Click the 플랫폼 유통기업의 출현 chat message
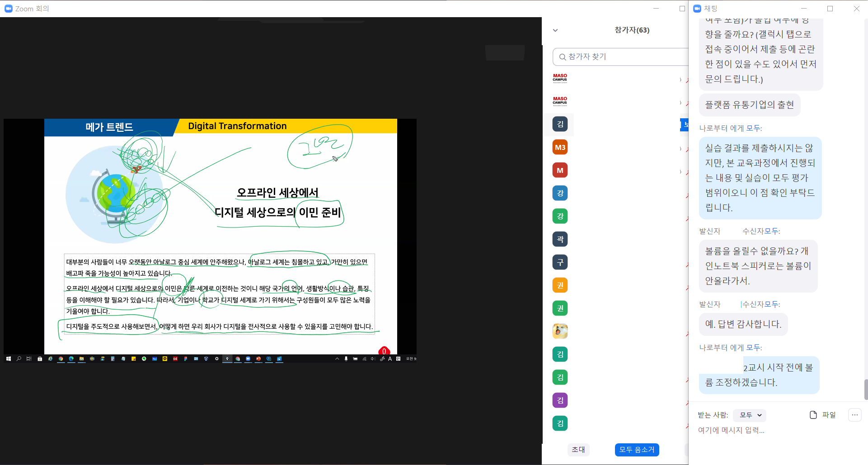This screenshot has width=868, height=465. pos(749,105)
